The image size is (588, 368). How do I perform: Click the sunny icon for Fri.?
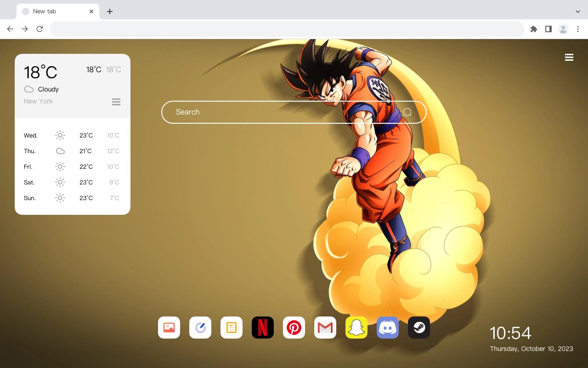click(x=60, y=167)
